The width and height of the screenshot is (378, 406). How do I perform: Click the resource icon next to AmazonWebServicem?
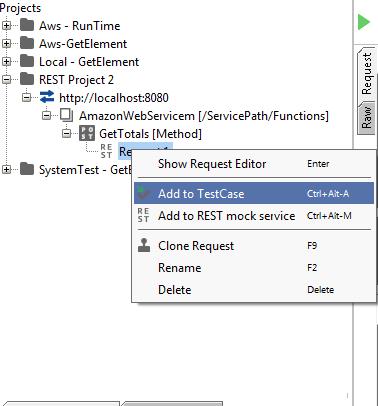[x=67, y=115]
